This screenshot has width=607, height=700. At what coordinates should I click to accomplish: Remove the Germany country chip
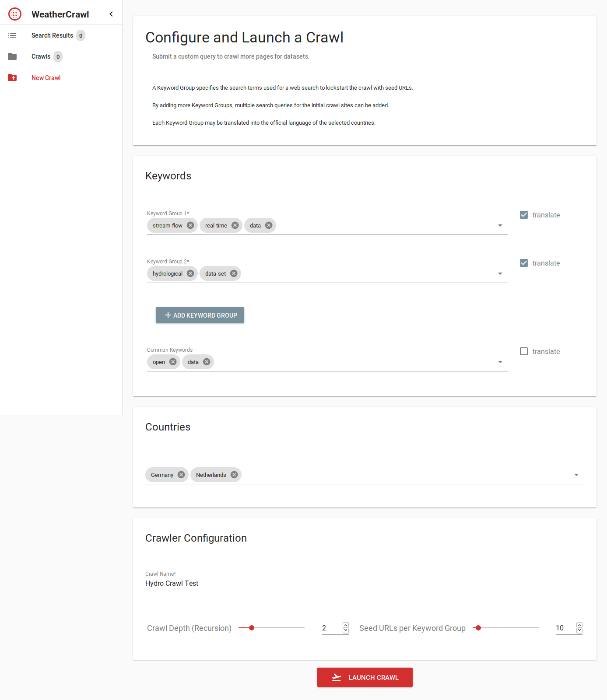tap(181, 475)
